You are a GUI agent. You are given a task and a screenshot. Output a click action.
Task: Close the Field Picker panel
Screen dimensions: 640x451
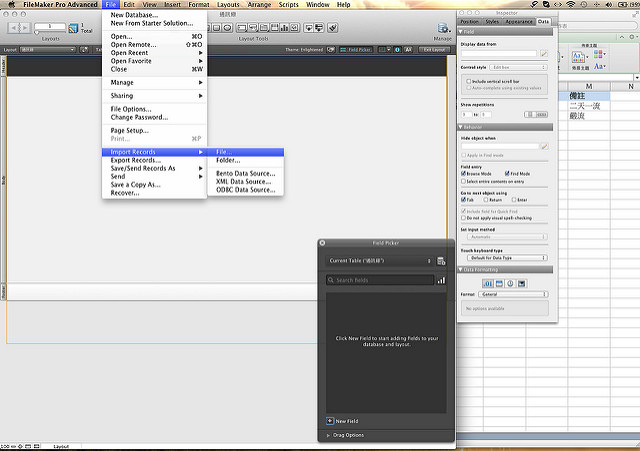[x=322, y=243]
